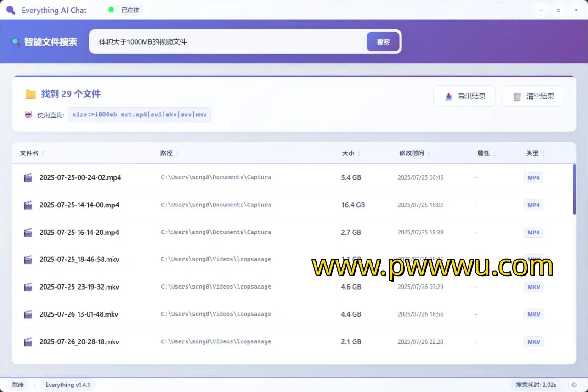Click 清空结果 to clear results

532,96
